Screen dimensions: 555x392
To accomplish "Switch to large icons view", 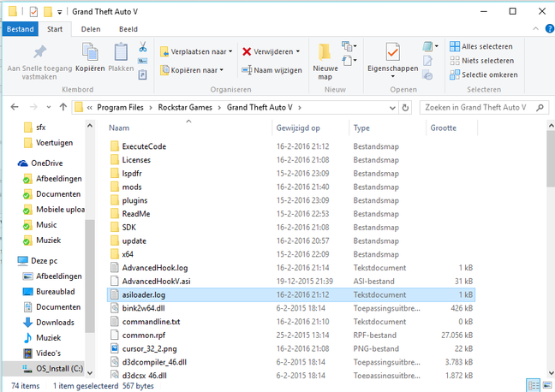I will click(547, 385).
